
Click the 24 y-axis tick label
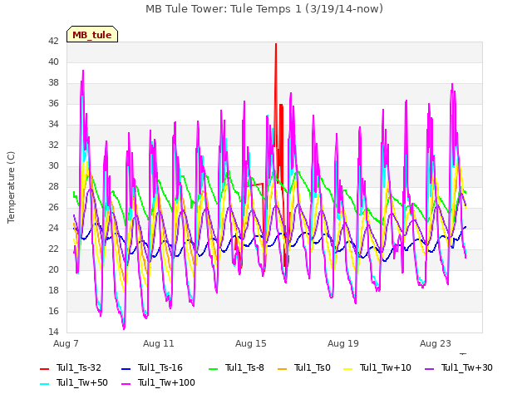click(x=53, y=228)
